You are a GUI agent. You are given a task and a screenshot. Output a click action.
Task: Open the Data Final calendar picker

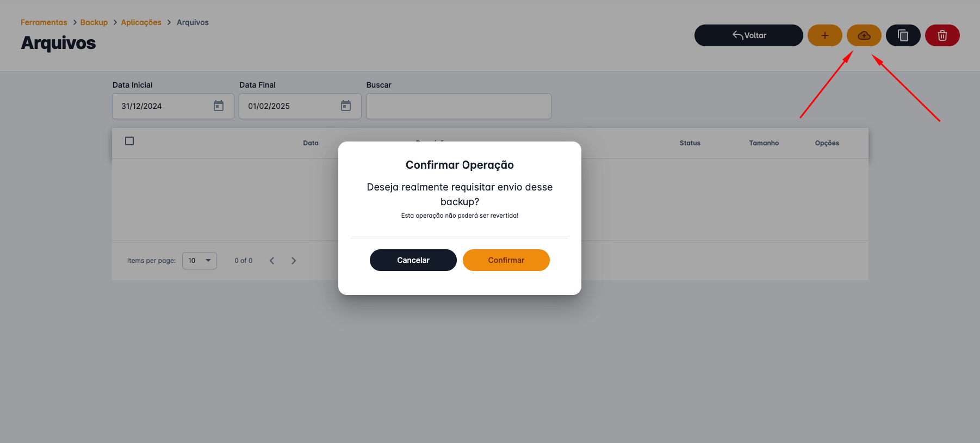(346, 106)
